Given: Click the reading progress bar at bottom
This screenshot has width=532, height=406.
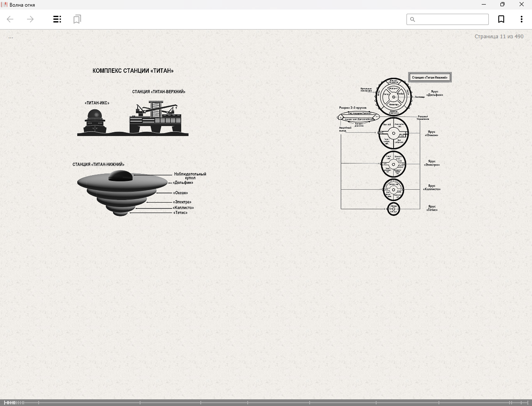Looking at the screenshot, I should point(266,402).
